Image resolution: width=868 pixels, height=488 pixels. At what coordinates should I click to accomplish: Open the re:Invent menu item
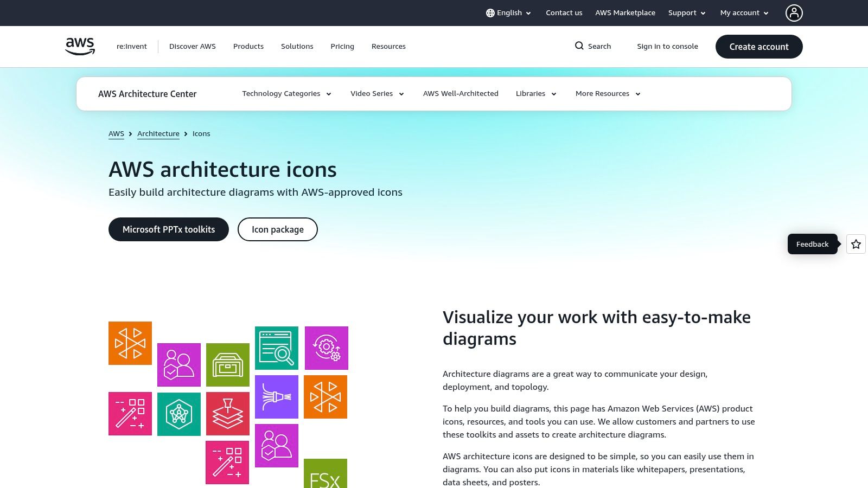[x=132, y=47]
